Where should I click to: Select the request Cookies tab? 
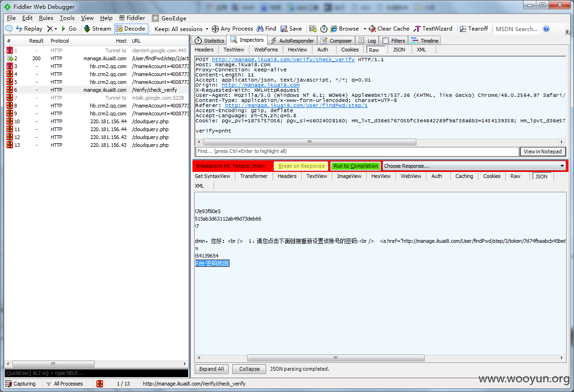coord(350,50)
